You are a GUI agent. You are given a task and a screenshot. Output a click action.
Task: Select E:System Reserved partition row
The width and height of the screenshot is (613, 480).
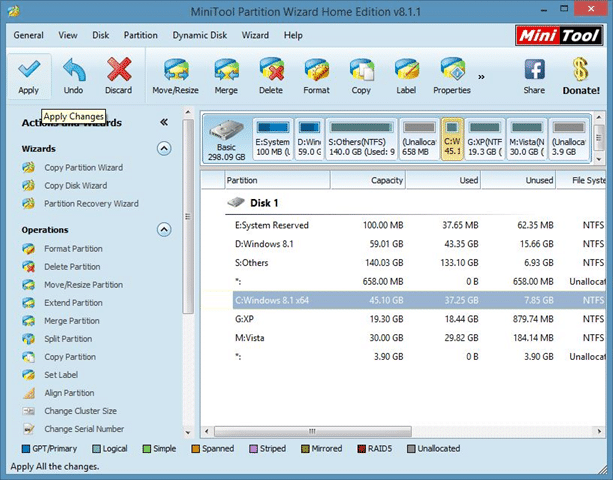pyautogui.click(x=418, y=225)
